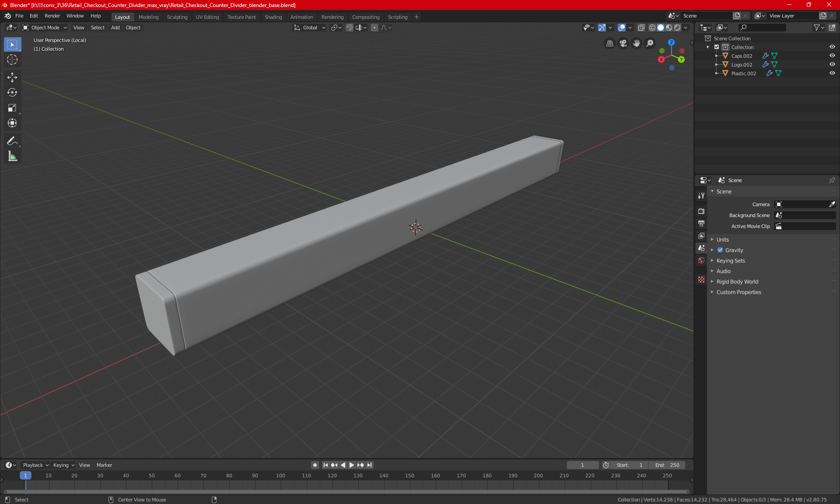Switch to the Sculpting workspace tab

[x=177, y=17]
